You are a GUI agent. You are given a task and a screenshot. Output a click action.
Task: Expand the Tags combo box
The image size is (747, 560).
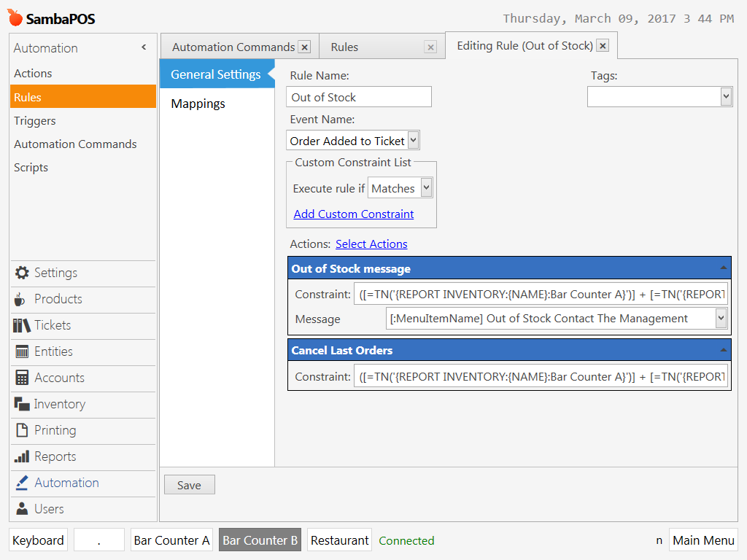(x=725, y=96)
